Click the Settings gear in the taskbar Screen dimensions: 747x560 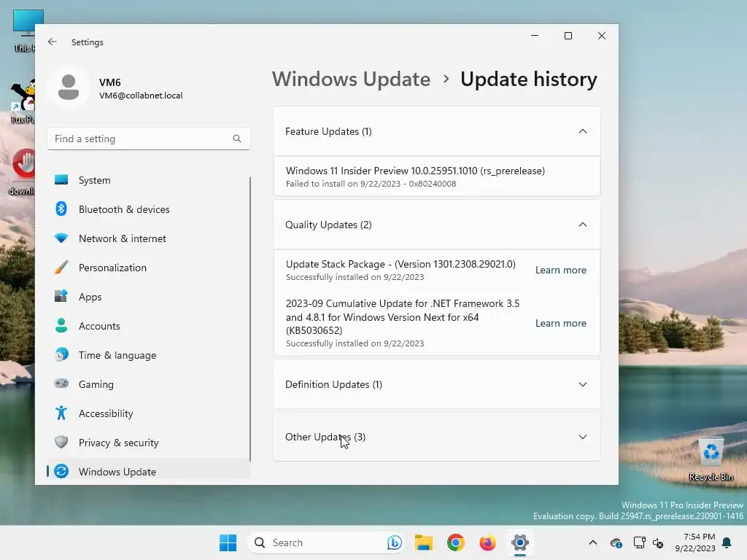point(519,542)
